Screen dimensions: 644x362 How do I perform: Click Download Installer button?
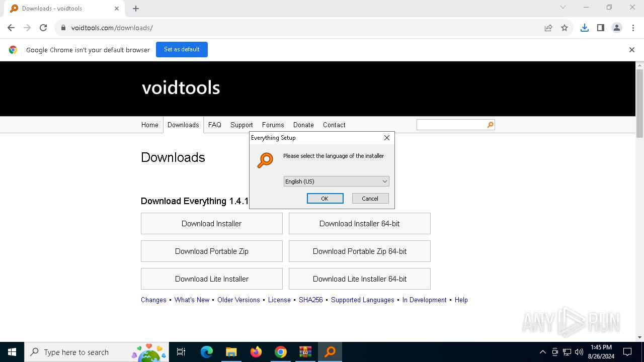[x=212, y=224]
